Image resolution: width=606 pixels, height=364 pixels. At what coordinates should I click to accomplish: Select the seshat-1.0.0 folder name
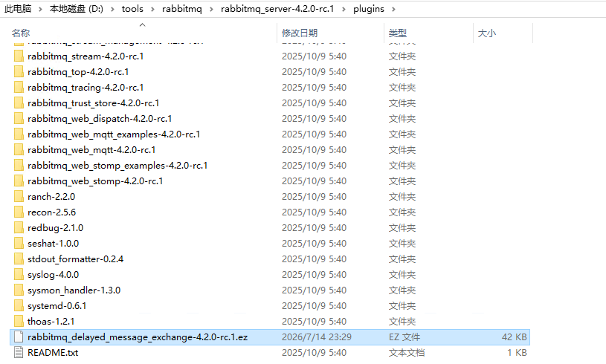click(x=54, y=243)
